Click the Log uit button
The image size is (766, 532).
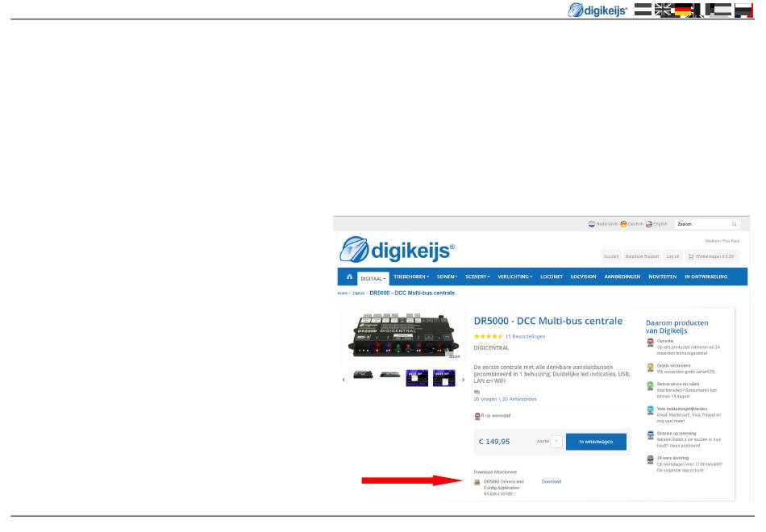pos(672,256)
